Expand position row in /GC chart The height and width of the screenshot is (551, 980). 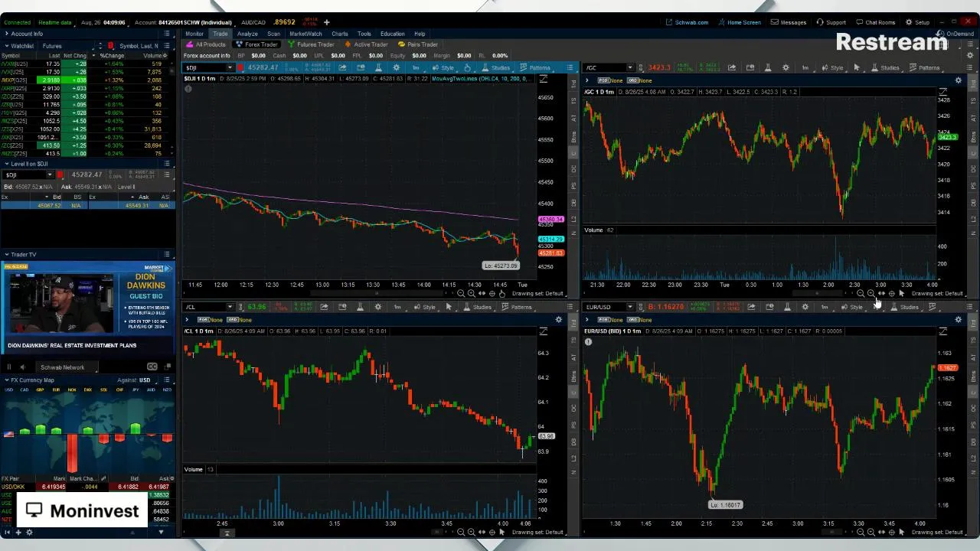coord(587,80)
